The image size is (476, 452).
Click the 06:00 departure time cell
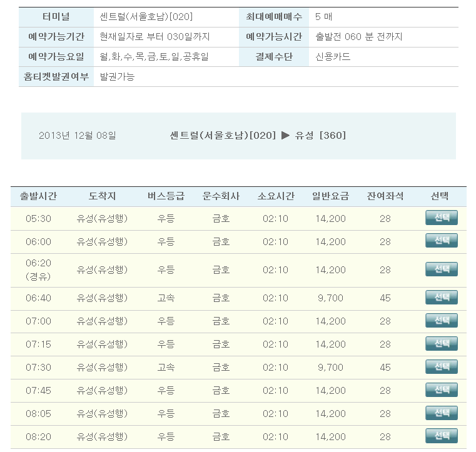[x=38, y=242]
